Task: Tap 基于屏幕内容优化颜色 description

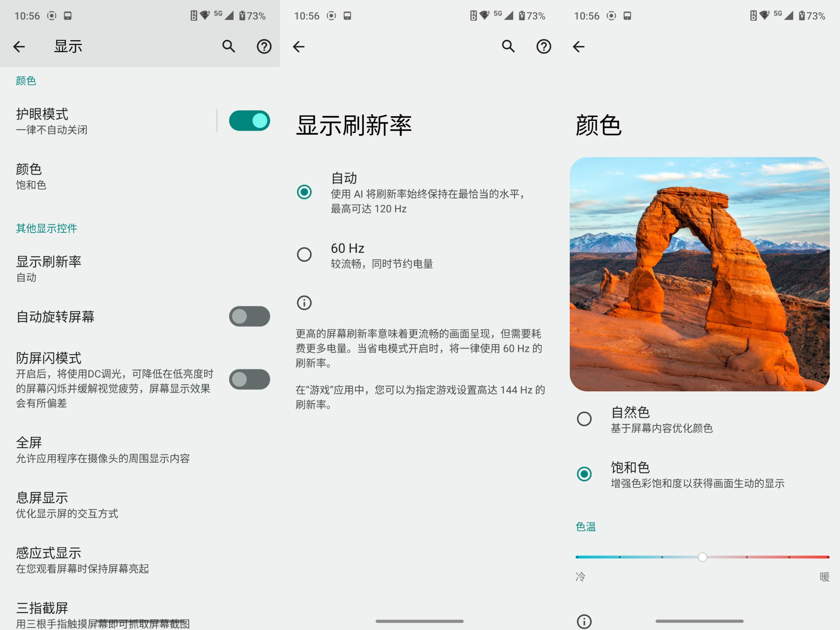Action: coord(661,428)
